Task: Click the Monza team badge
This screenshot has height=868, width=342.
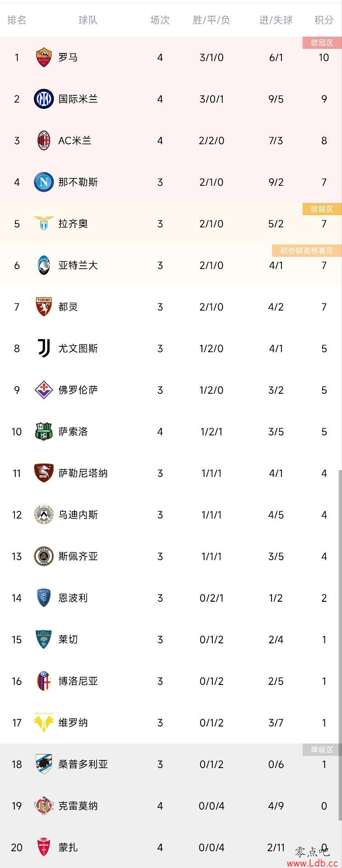Action: pos(44,848)
